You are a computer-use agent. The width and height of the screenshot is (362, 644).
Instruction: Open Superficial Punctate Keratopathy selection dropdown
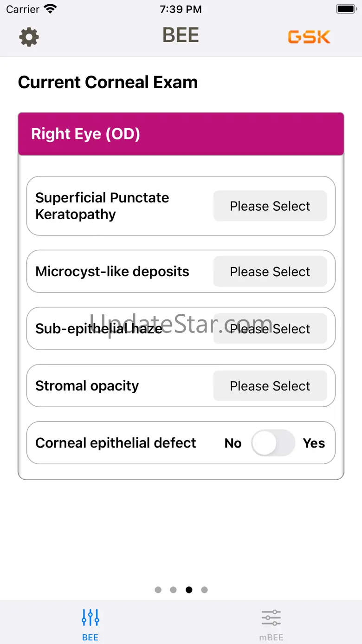(270, 206)
